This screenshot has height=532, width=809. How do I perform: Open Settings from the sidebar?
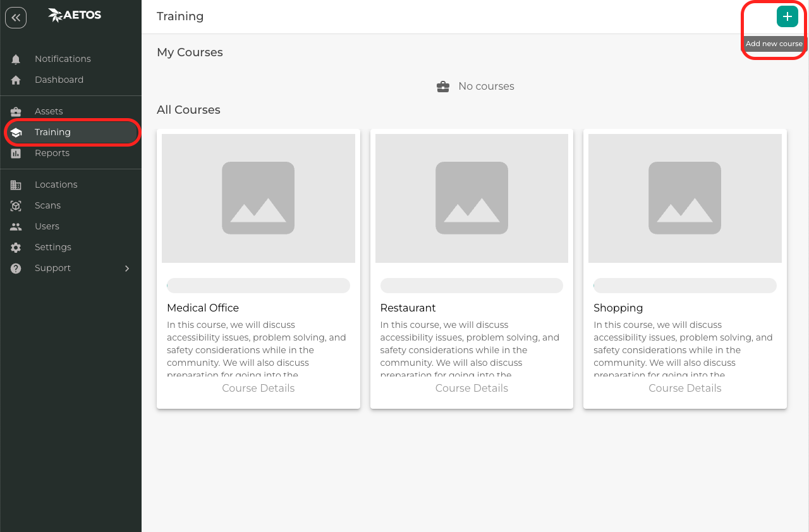(x=71, y=247)
